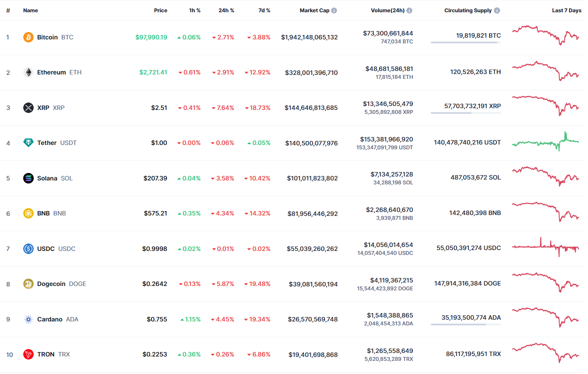Click Solana circulating supply 487,053,672 SOL
Screen dimensions: 588x374
476,177
